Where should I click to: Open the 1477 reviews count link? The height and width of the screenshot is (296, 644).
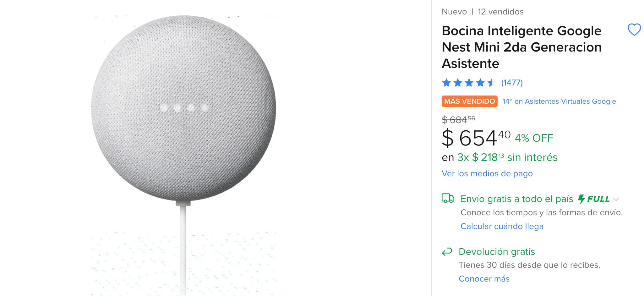[512, 83]
